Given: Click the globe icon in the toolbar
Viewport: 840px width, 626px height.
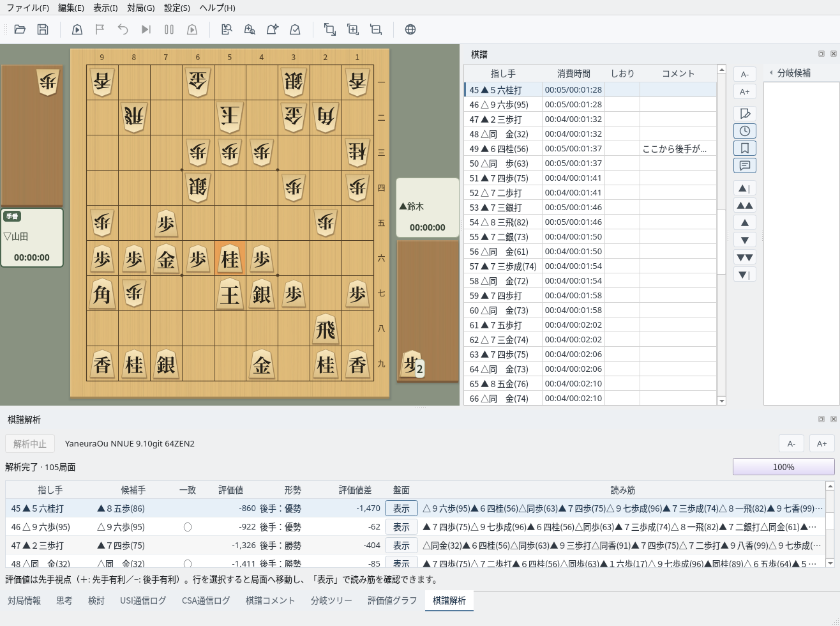Looking at the screenshot, I should tap(410, 29).
